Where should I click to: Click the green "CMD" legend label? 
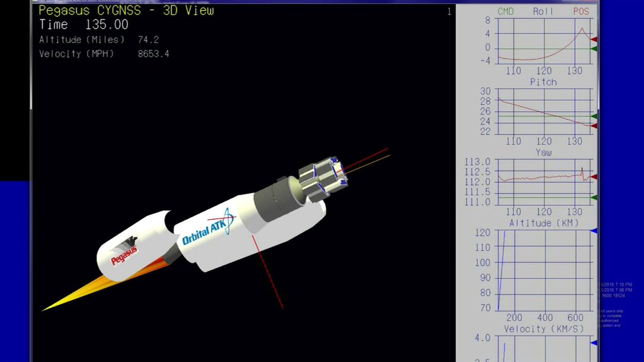[506, 11]
